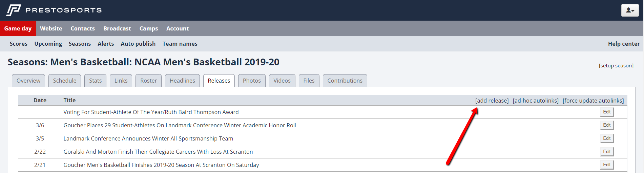Click the ad-hoc autolinks link
Image resolution: width=644 pixels, height=173 pixels.
535,101
